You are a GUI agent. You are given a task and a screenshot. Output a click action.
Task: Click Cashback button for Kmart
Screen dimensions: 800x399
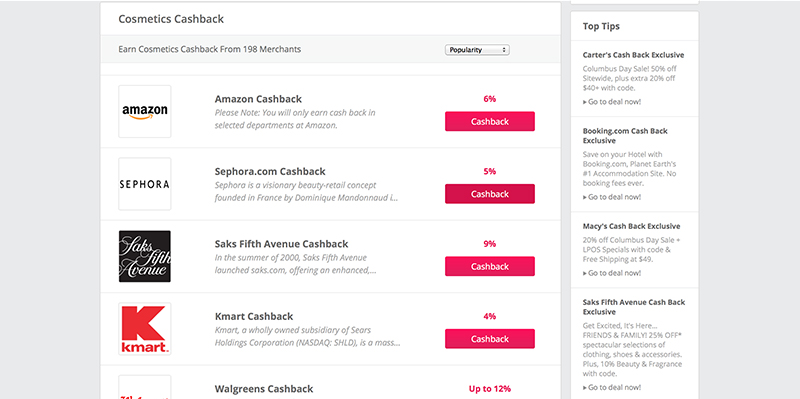(490, 339)
